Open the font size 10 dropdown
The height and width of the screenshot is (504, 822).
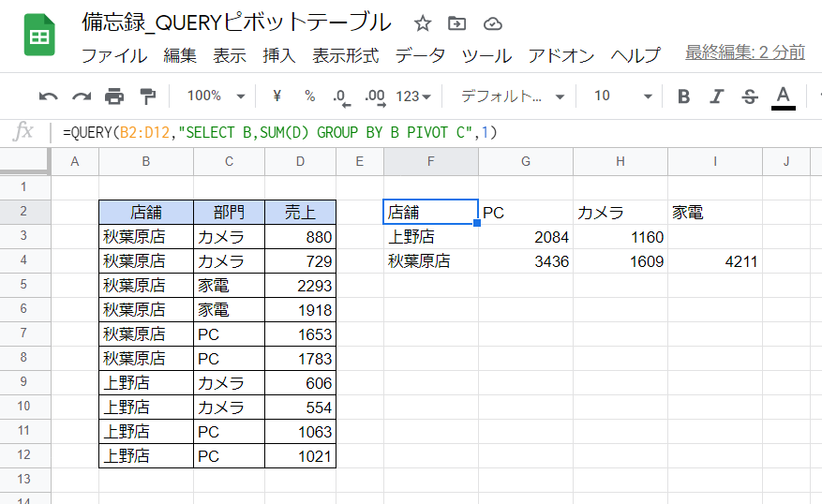click(622, 96)
